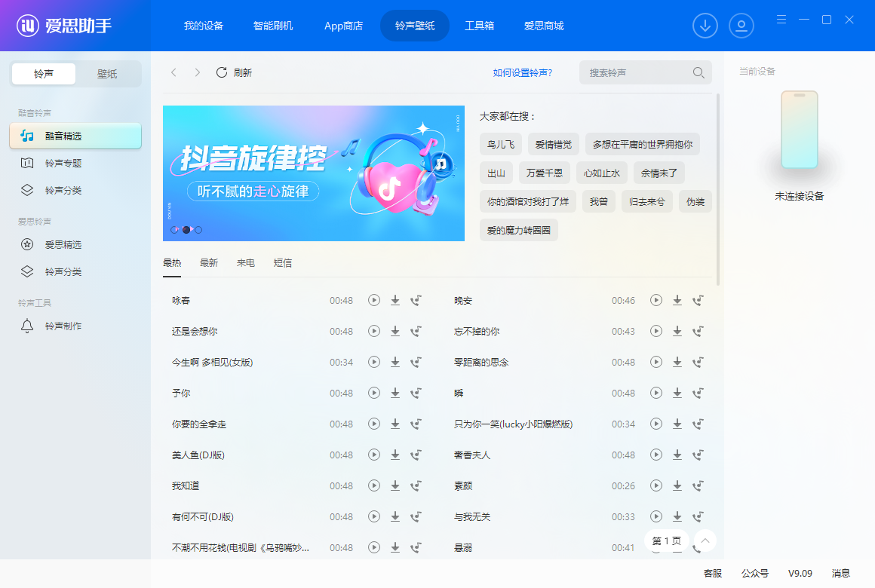The width and height of the screenshot is (875, 588).
Task: Open the download manager in title bar
Action: tap(705, 25)
